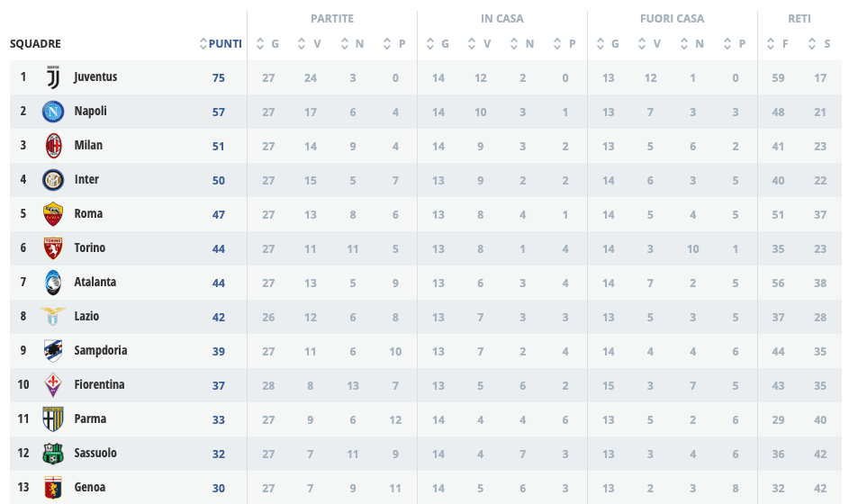849x504 pixels.
Task: Sort table by PUNTI column
Action: click(221, 43)
